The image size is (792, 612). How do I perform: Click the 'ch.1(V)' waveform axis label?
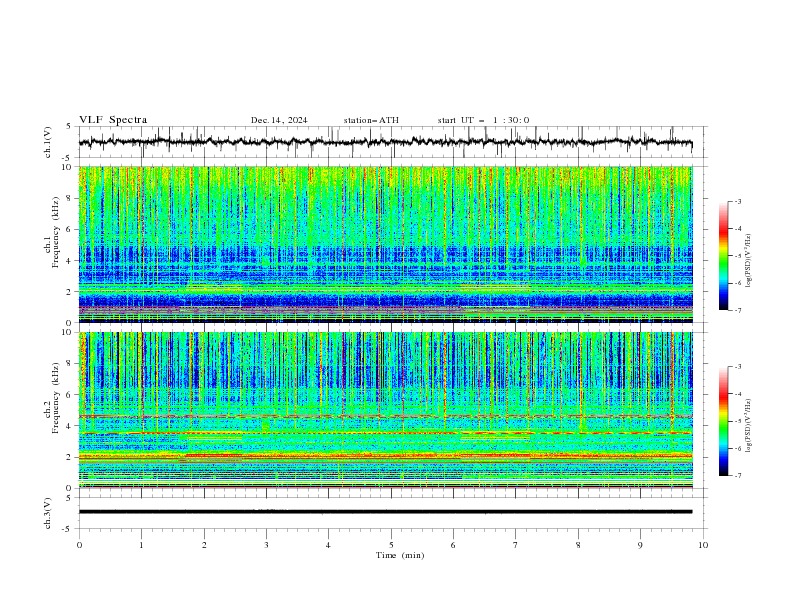(48, 142)
